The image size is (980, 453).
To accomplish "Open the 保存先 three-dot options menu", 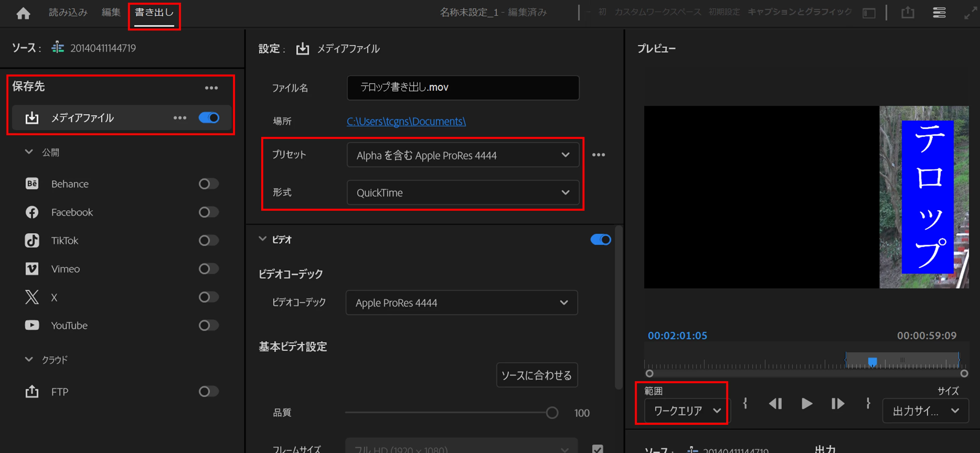I will point(211,88).
